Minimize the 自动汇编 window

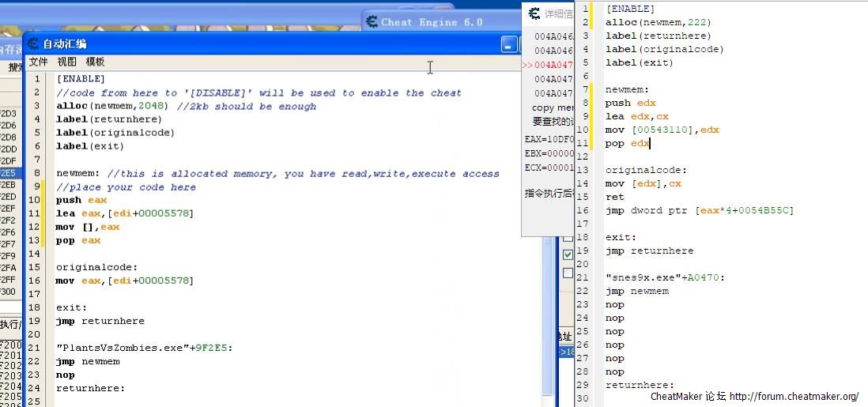pyautogui.click(x=510, y=44)
